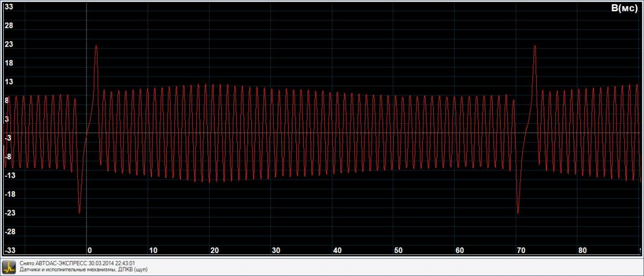Click the -33 label at the bottom of the voltage axis
Screen dimensions: 644x276
pyautogui.click(x=10, y=250)
